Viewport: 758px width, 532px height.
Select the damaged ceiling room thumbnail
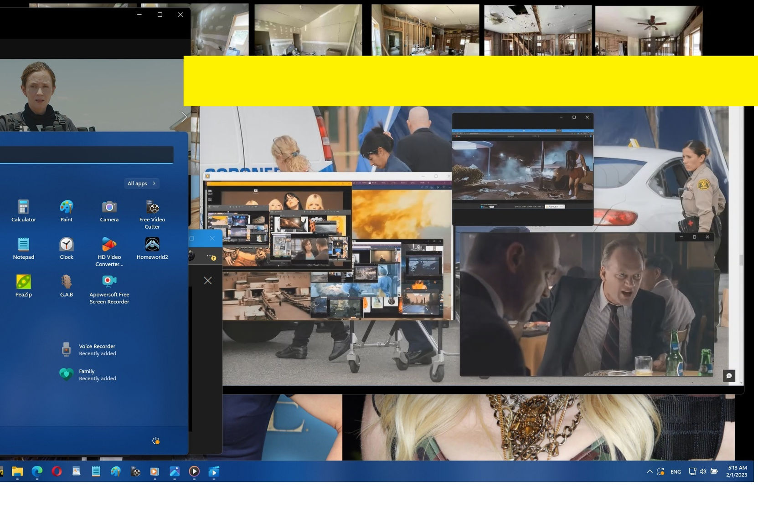click(x=538, y=30)
